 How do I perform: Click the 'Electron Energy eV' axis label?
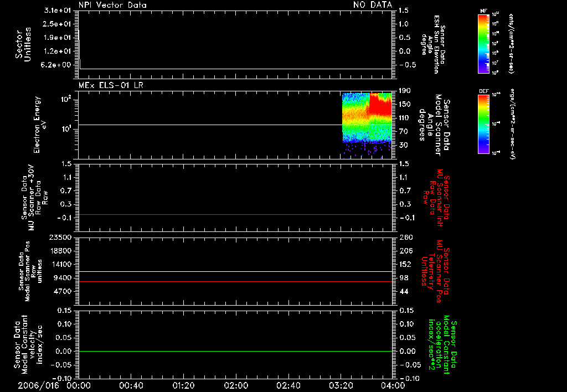tap(39, 125)
